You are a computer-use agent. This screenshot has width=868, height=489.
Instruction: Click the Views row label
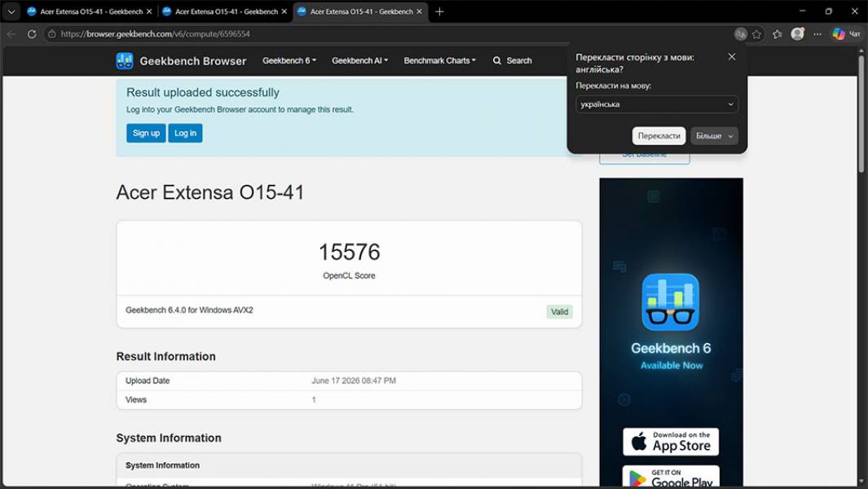[136, 400]
